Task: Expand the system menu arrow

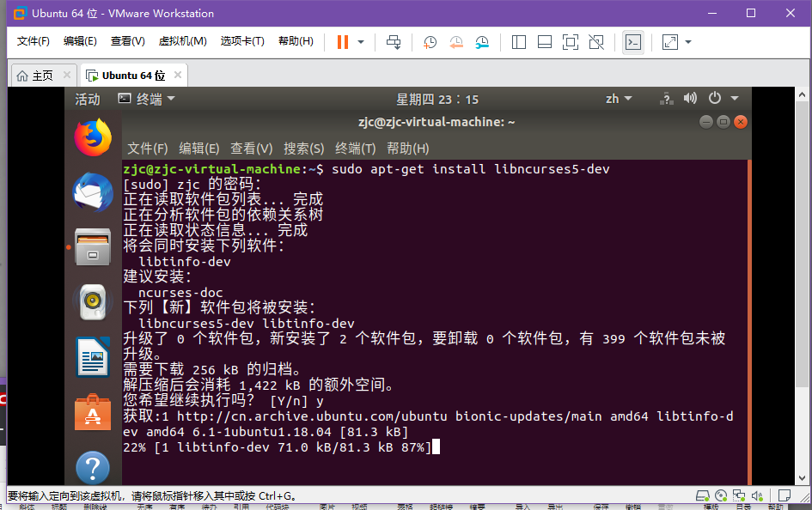Action: pos(735,98)
